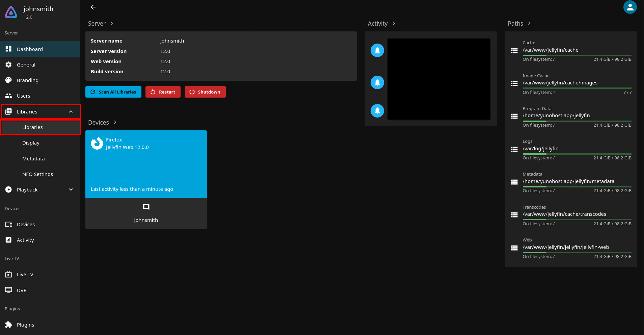Click the Activity chart icon in sidebar

click(x=8, y=240)
